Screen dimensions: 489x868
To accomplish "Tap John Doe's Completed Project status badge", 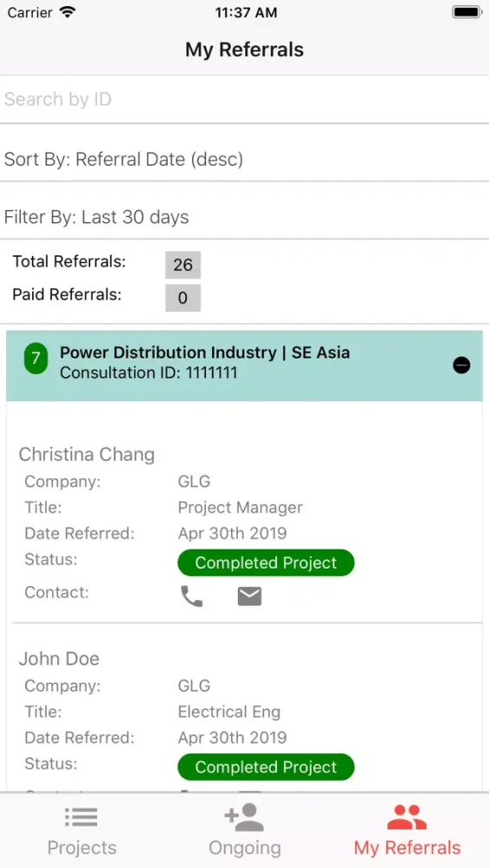I will pyautogui.click(x=266, y=766).
